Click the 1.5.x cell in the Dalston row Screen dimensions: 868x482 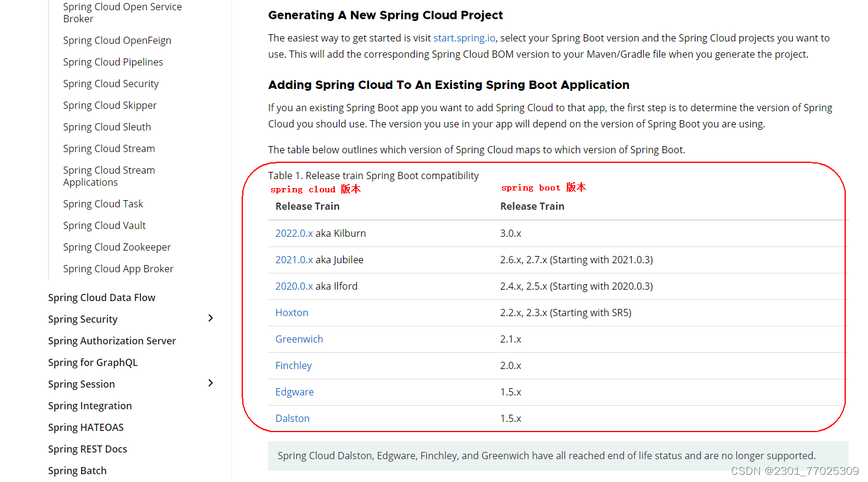pyautogui.click(x=510, y=418)
